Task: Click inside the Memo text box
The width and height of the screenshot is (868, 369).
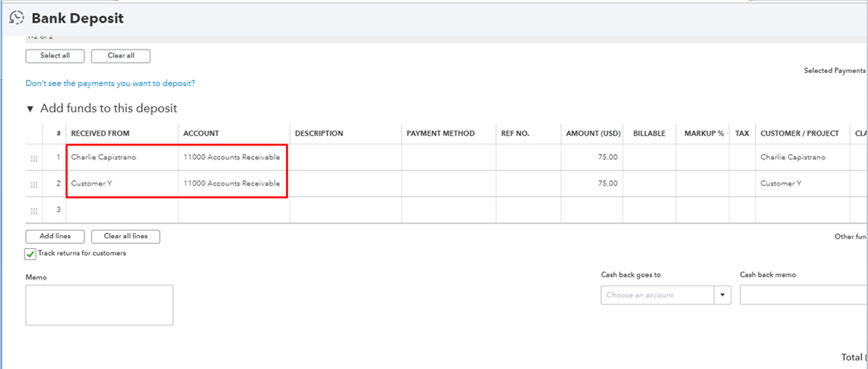Action: 99,305
